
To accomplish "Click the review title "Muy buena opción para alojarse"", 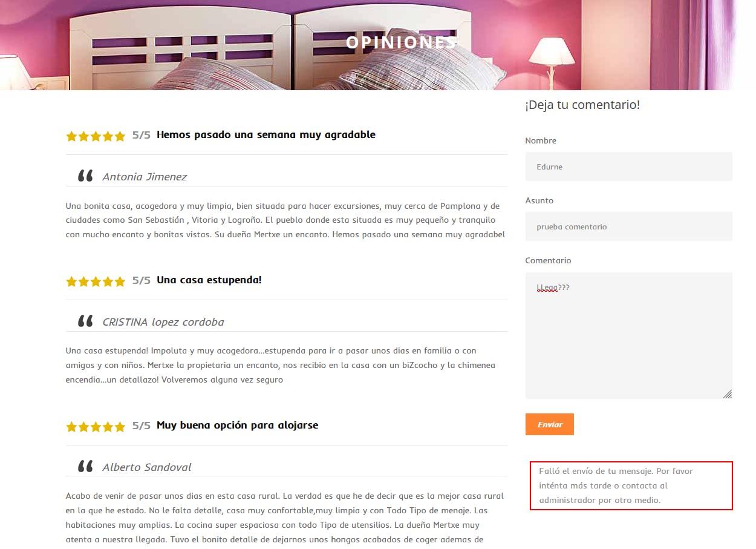I will point(237,425).
